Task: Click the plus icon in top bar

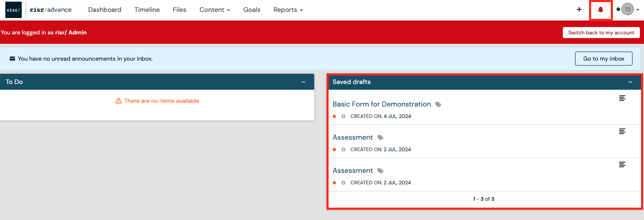Action: click(579, 9)
